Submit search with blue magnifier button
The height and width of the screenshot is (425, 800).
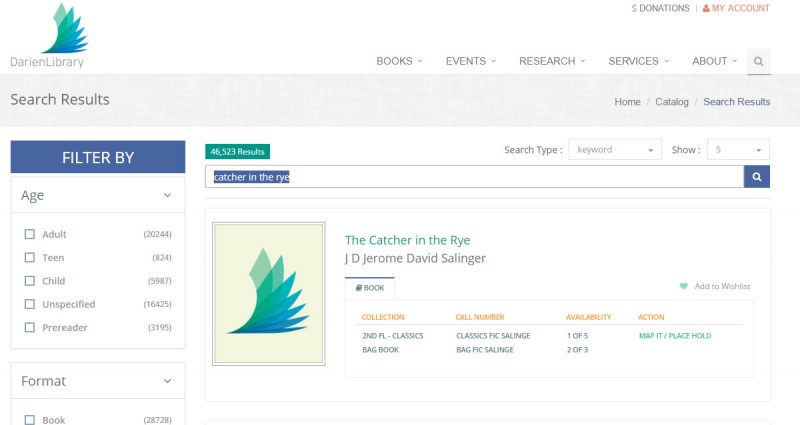pyautogui.click(x=757, y=177)
